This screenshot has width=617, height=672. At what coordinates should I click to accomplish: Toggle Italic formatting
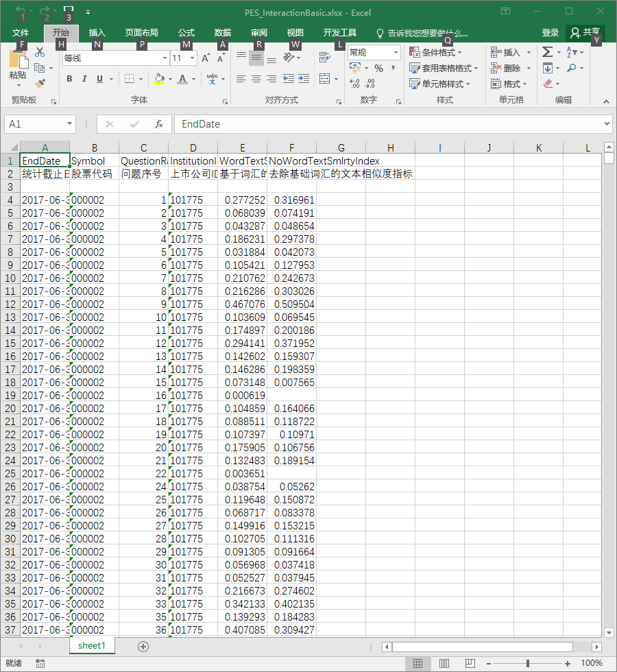(84, 79)
